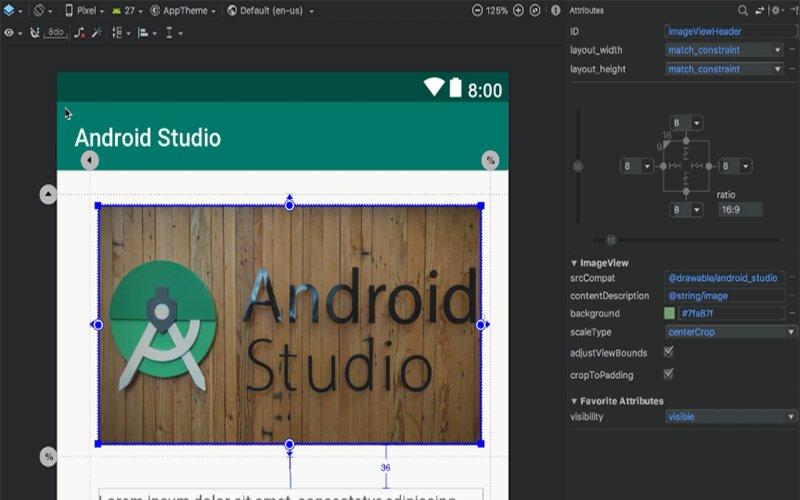Collapse the ImageView attributes section

[x=573, y=263]
